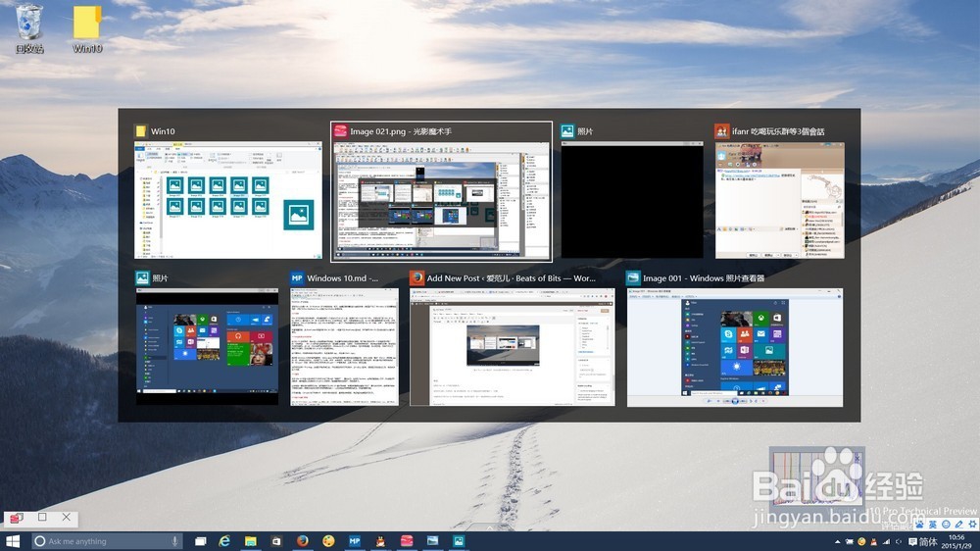This screenshot has width=980, height=551.
Task: Maximize the small floating window at bottom left
Action: (42, 517)
